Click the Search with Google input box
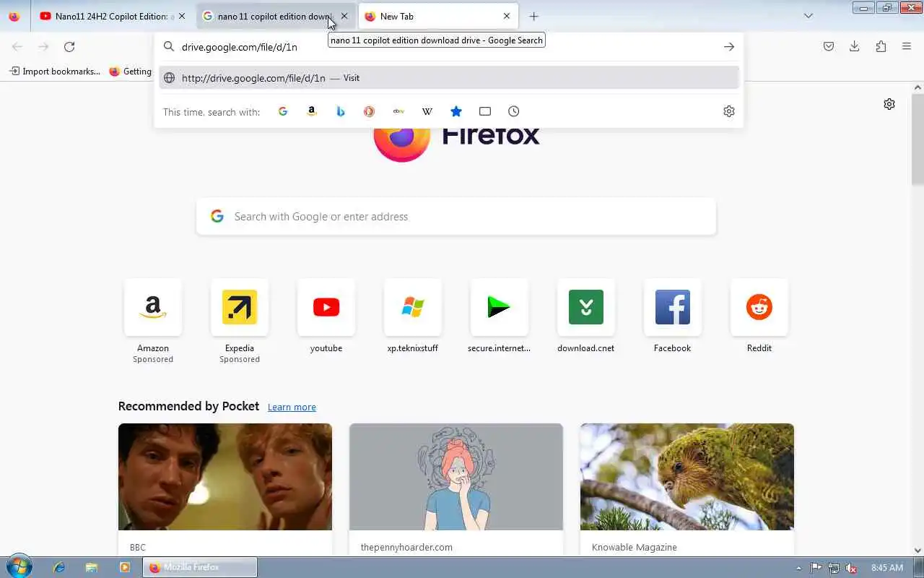This screenshot has width=924, height=578. (456, 217)
